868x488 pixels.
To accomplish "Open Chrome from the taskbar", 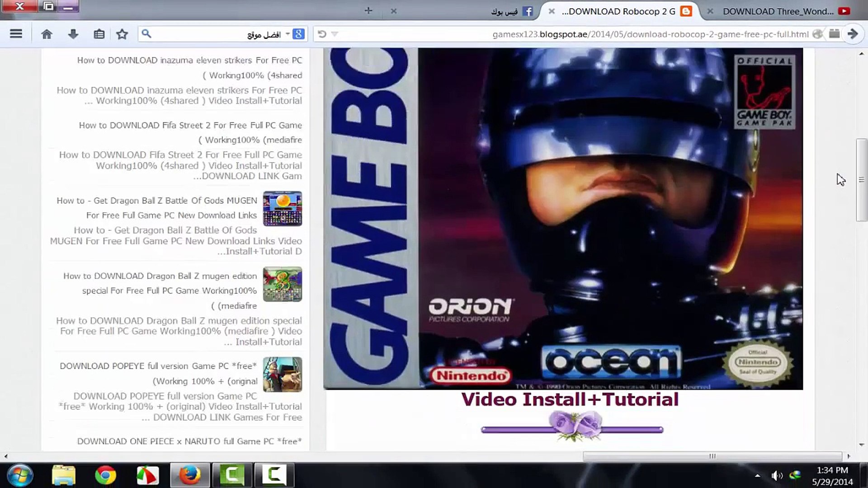I will (x=105, y=475).
